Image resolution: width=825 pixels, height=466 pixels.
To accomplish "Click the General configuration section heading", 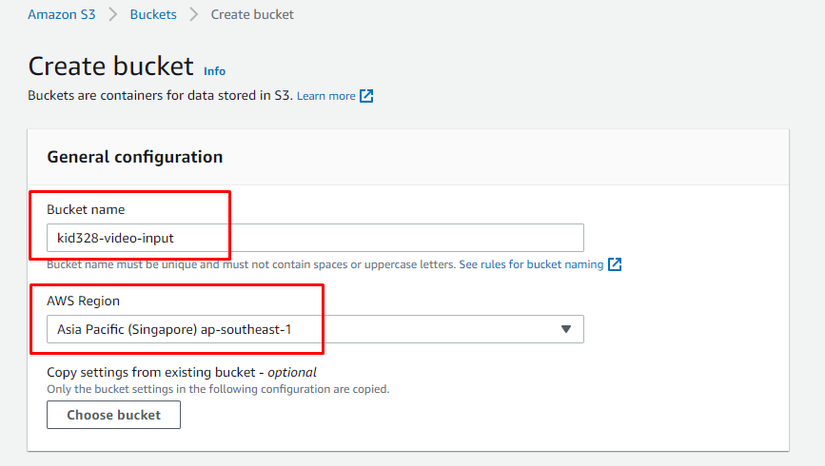I will coord(135,157).
